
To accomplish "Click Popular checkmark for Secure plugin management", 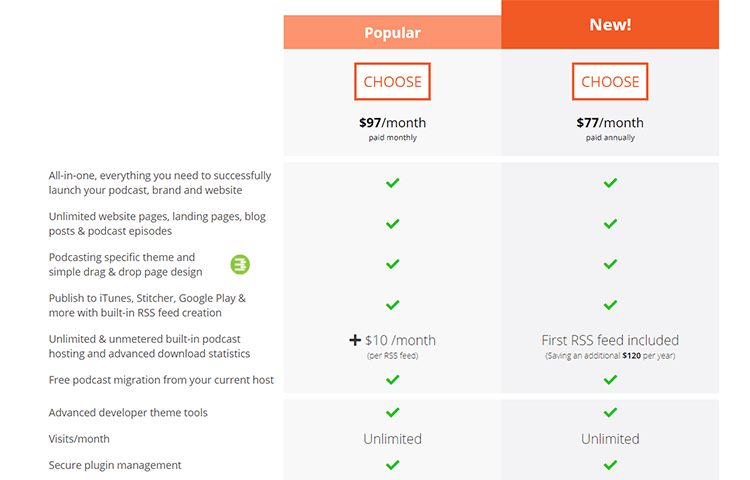I will pos(393,465).
